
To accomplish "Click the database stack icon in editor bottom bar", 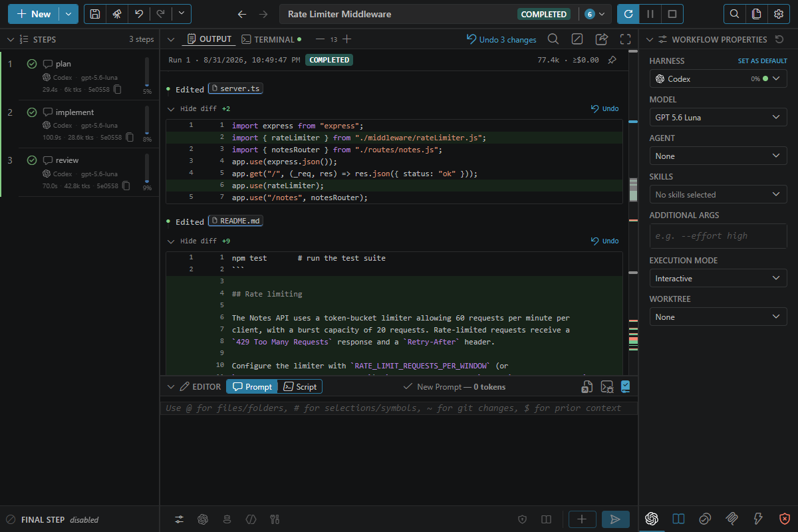I will coord(227,519).
